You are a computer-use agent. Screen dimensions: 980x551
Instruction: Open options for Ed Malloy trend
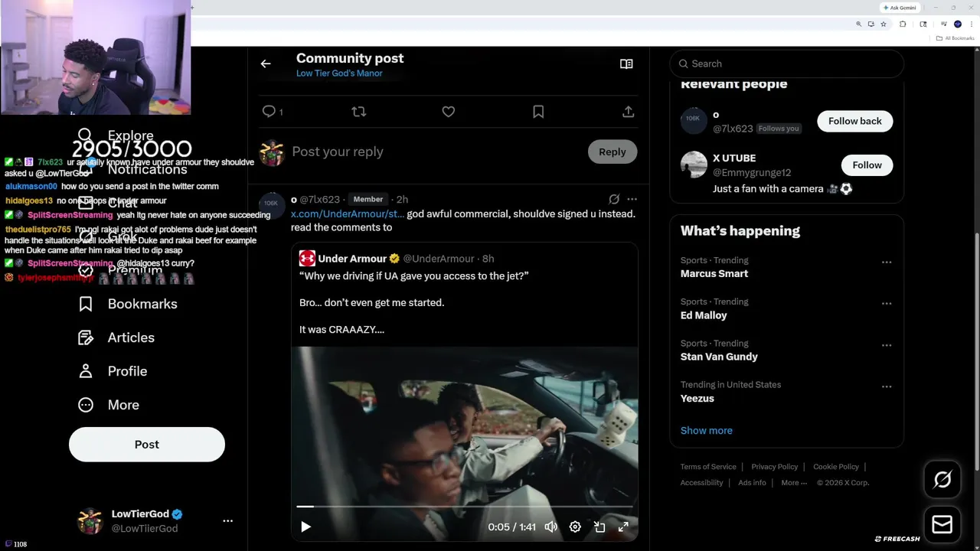pyautogui.click(x=887, y=303)
